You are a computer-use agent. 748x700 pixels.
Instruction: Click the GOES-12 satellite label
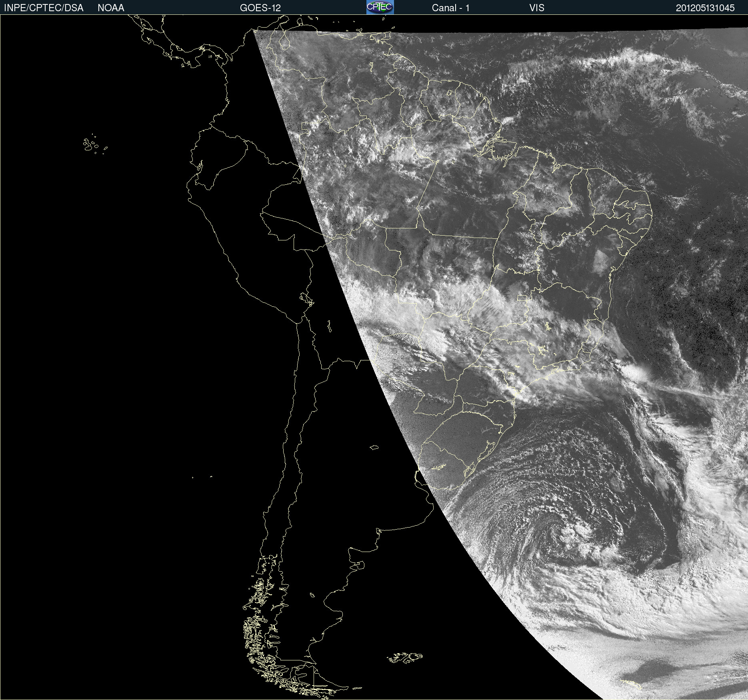point(260,8)
